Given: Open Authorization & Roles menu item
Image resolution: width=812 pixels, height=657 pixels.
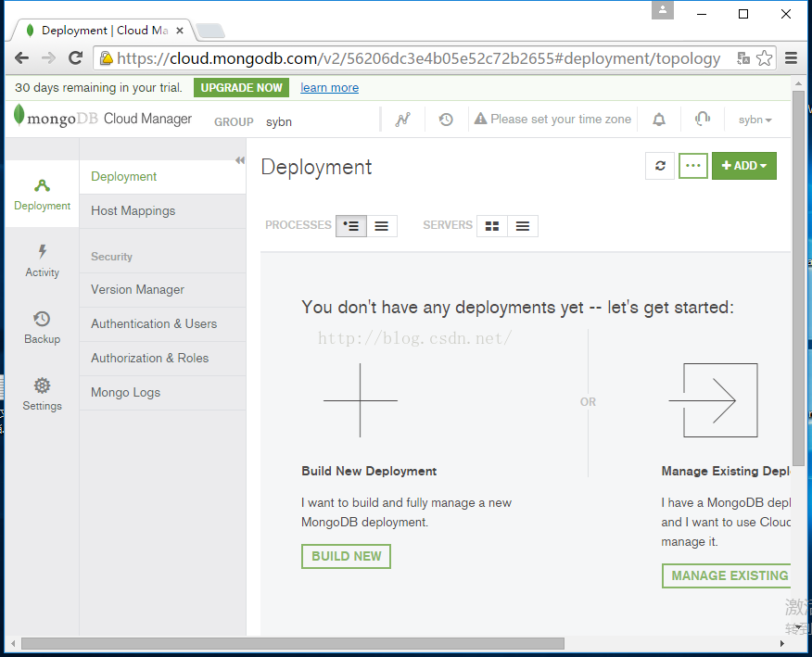Looking at the screenshot, I should [162, 359].
